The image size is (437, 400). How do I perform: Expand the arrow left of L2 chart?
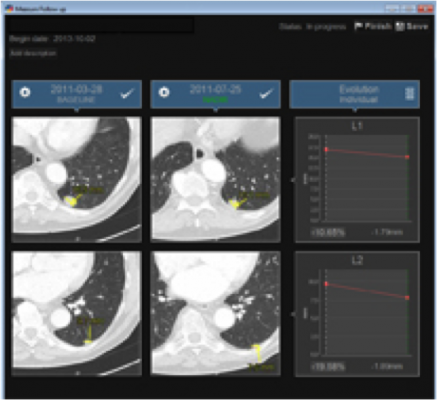(293, 314)
